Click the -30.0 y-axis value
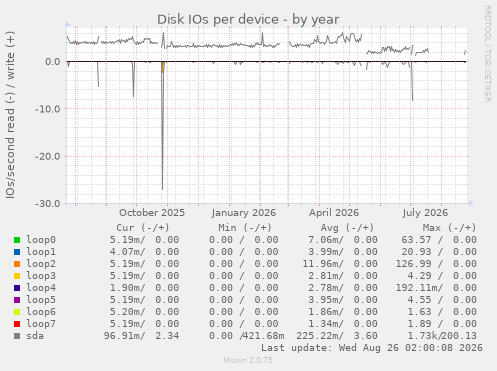Screen dimensions: 497x371 (x=47, y=204)
